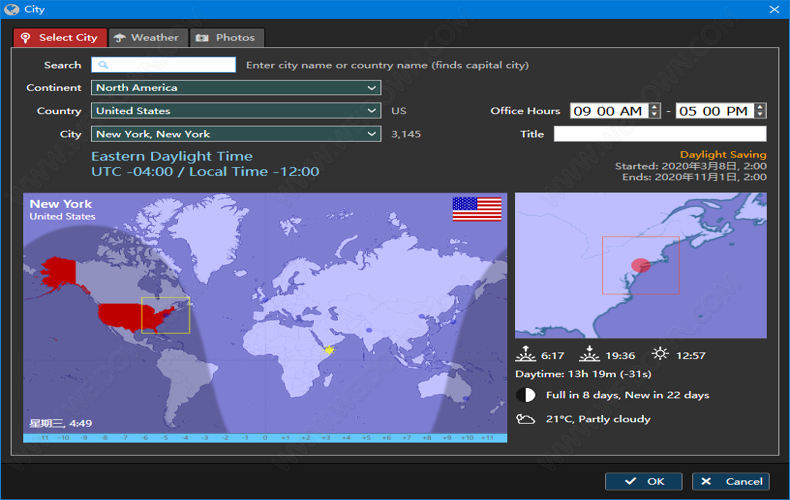Click the moon phase icon
The image size is (790, 500).
(525, 395)
